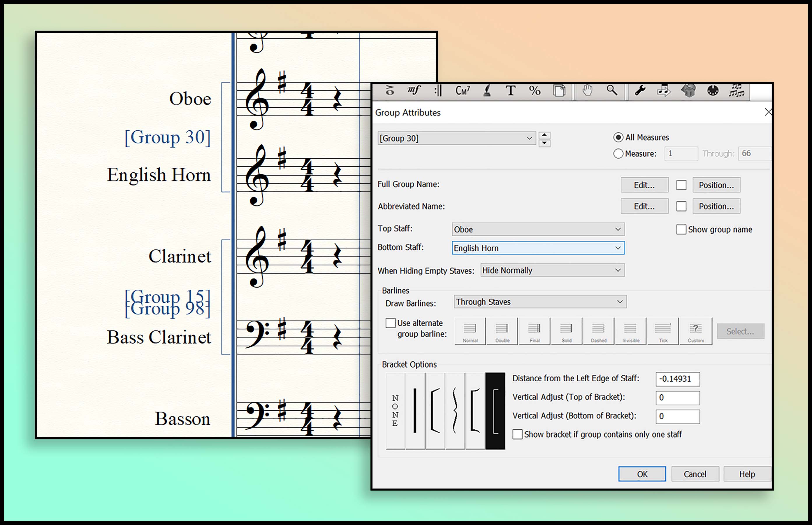
Task: Select the Lyrics quill tool
Action: click(487, 91)
